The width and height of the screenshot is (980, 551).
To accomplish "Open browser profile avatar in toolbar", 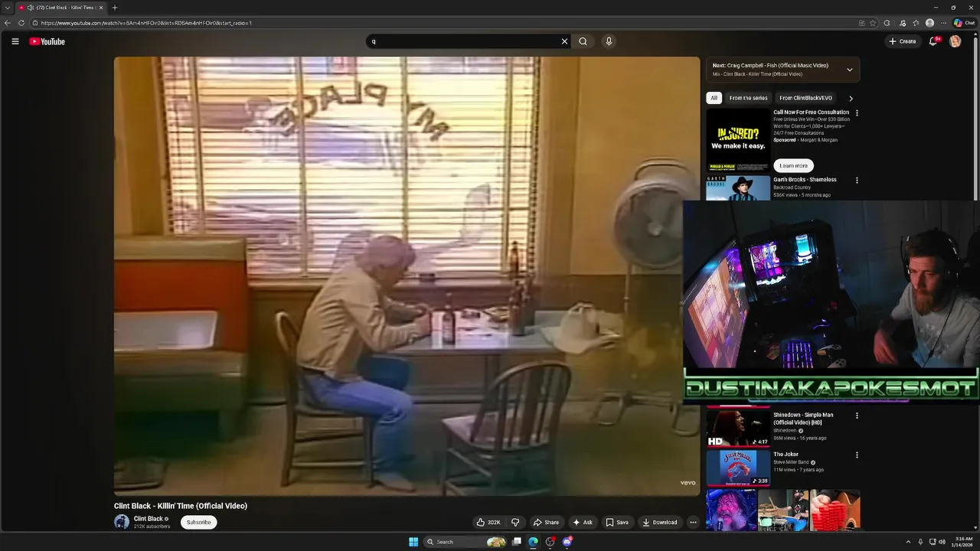I will coord(929,23).
